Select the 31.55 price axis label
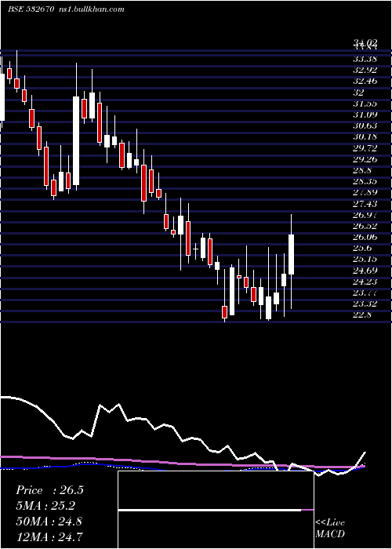 pos(365,104)
